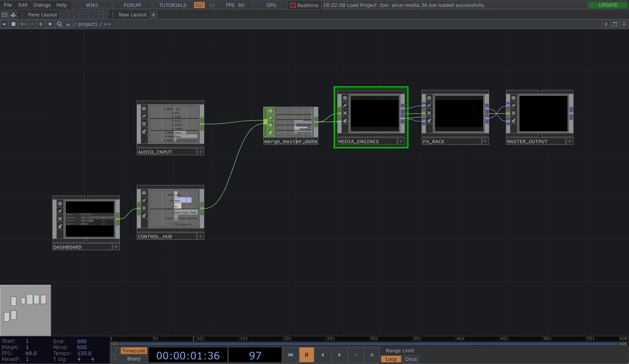Toggle bypass X flag on FX_RACK node
The height and width of the screenshot is (364, 629).
pos(429,113)
